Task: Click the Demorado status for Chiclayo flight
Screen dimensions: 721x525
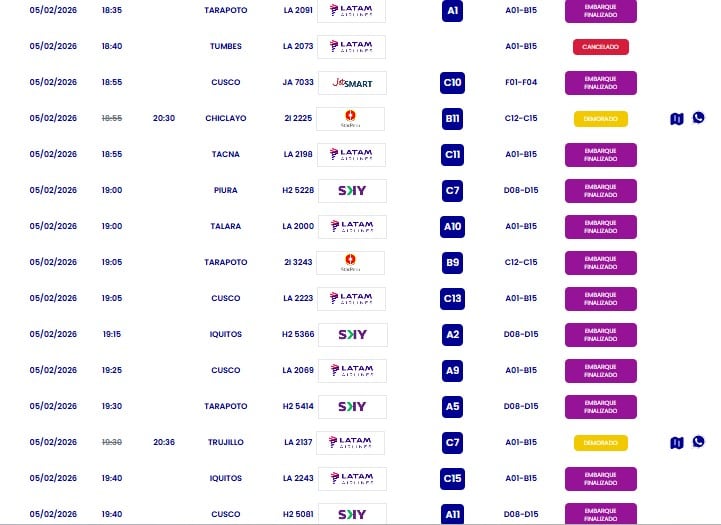Action: tap(600, 119)
